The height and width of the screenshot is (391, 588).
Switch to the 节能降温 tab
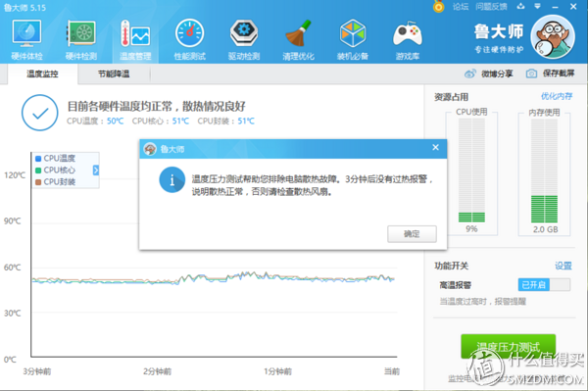[114, 73]
